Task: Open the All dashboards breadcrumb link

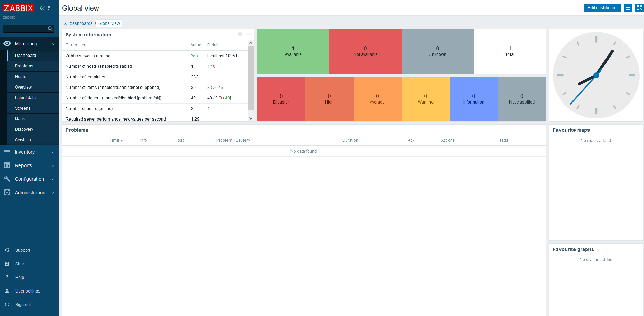Action: [78, 23]
